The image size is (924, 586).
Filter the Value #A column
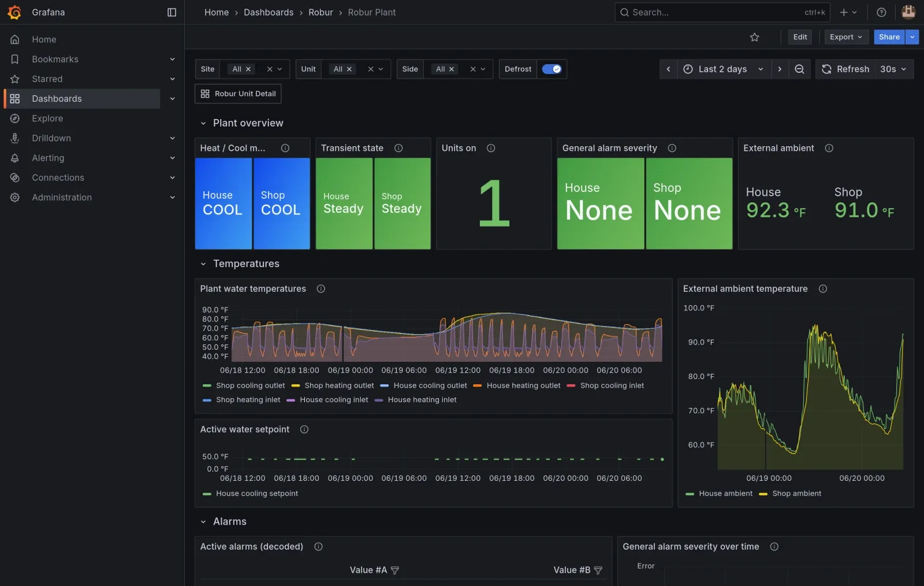[x=395, y=570]
